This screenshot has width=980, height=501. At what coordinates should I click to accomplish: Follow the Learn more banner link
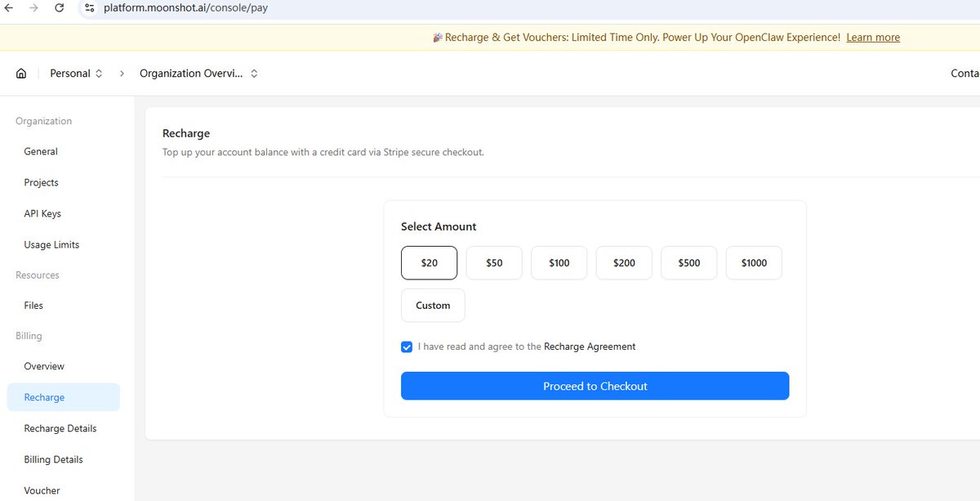(873, 38)
